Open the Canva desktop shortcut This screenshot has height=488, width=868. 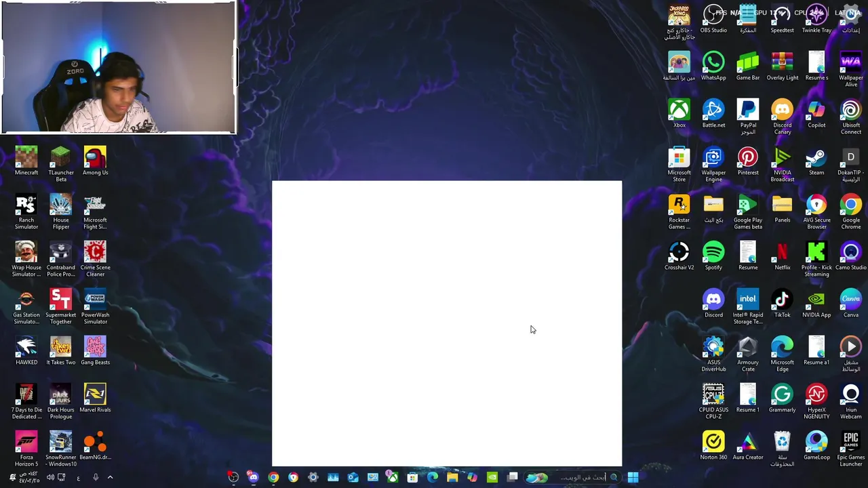pos(851,304)
